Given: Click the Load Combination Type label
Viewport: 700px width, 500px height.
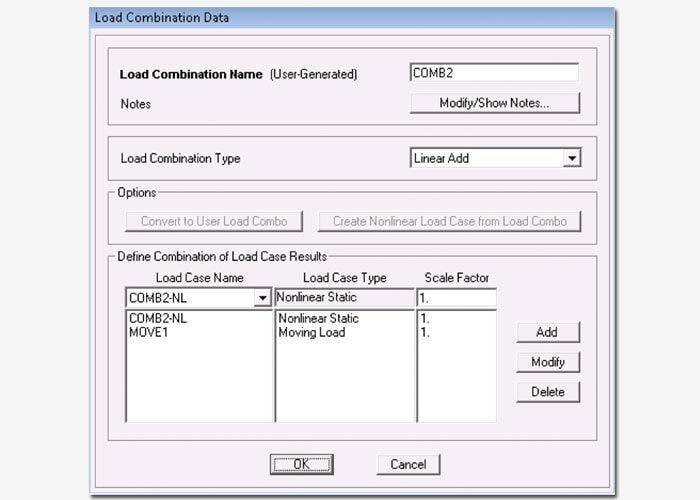Looking at the screenshot, I should tap(180, 158).
